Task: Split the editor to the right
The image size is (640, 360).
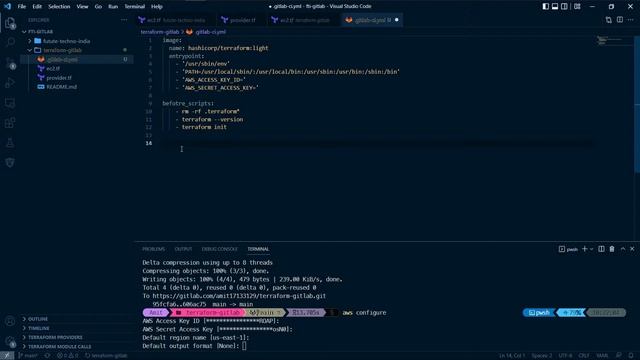Action: point(620,20)
